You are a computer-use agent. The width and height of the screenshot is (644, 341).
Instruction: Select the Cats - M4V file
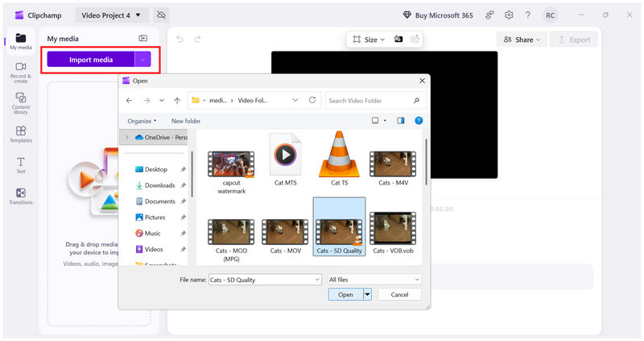393,168
